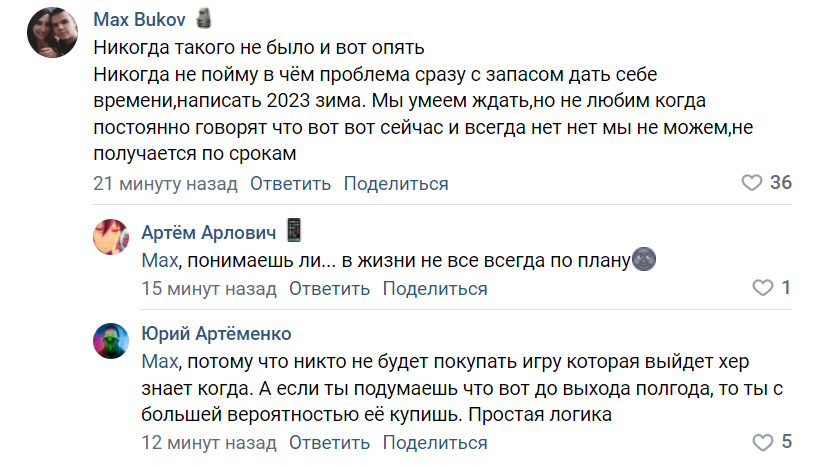Open Юрий Артёменко's profile name link
The image size is (814, 465).
[x=216, y=334]
